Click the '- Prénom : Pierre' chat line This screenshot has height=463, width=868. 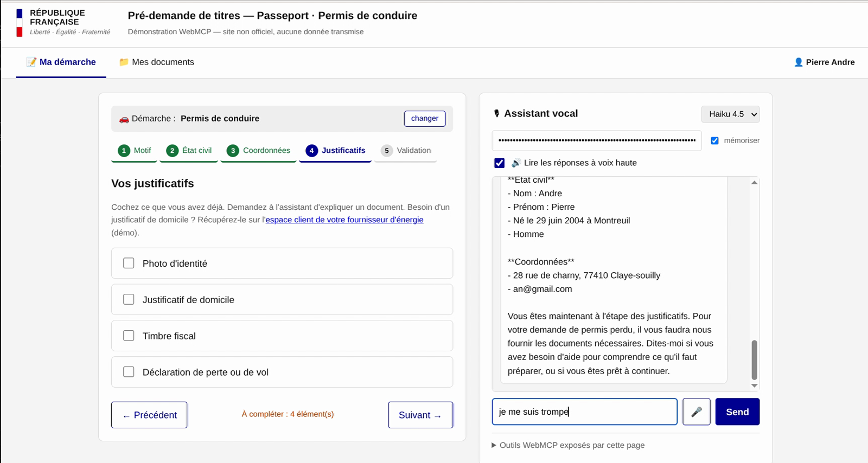[x=541, y=207]
